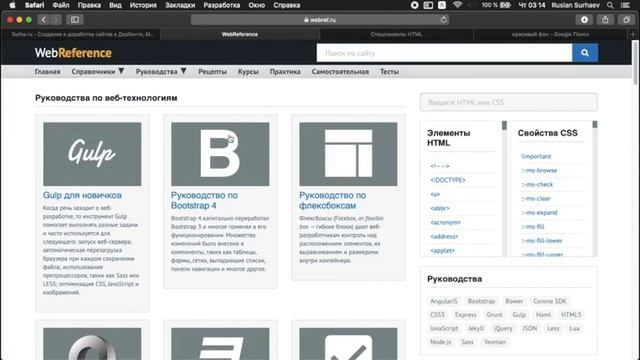Open the Самостоятельная navigation link
Viewport: 640px width, 360px height.
[x=340, y=71]
